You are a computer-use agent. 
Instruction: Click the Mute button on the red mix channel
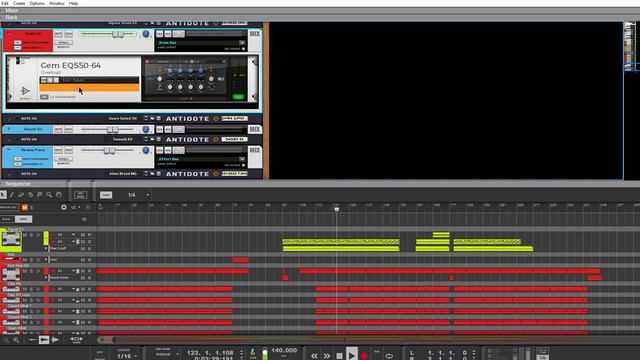click(58, 34)
